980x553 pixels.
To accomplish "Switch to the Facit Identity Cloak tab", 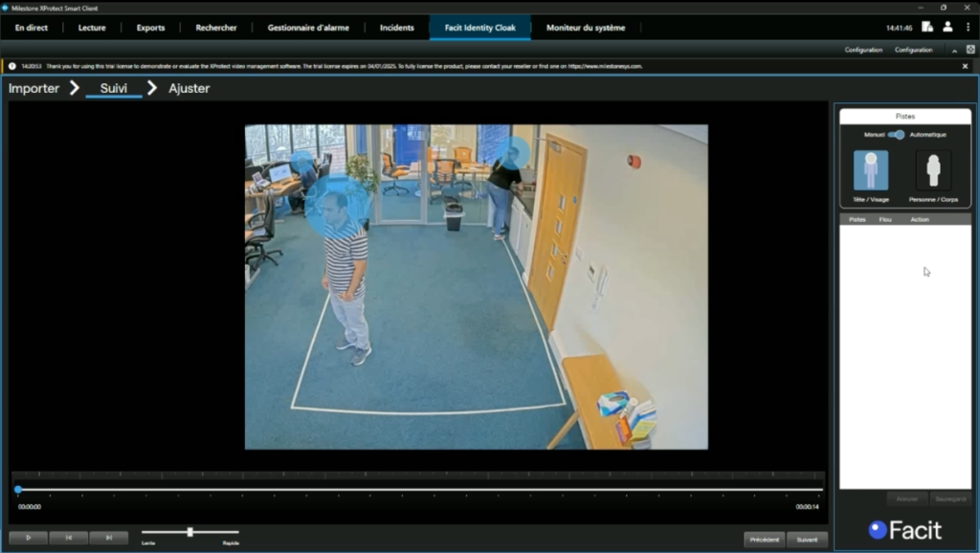I will [x=479, y=28].
